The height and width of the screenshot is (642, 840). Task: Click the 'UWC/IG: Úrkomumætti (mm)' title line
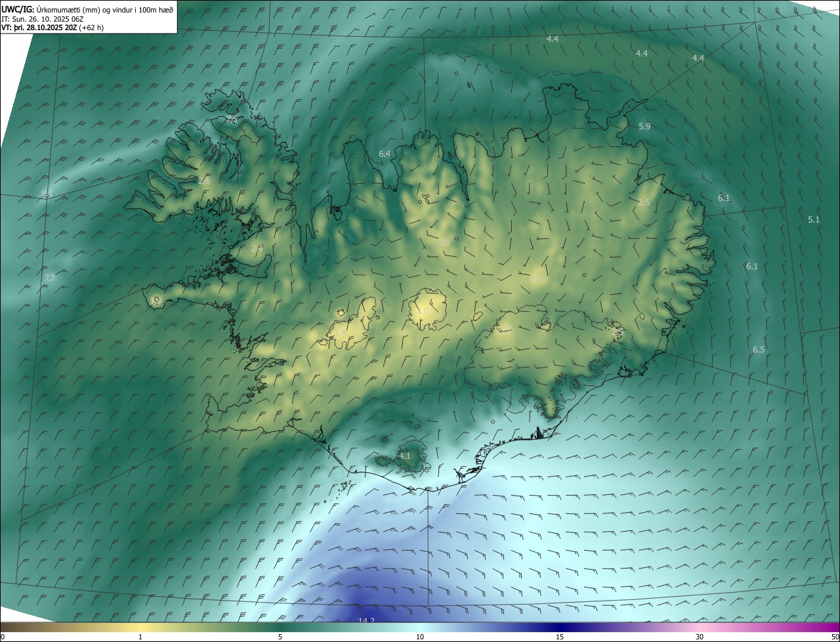pos(87,9)
